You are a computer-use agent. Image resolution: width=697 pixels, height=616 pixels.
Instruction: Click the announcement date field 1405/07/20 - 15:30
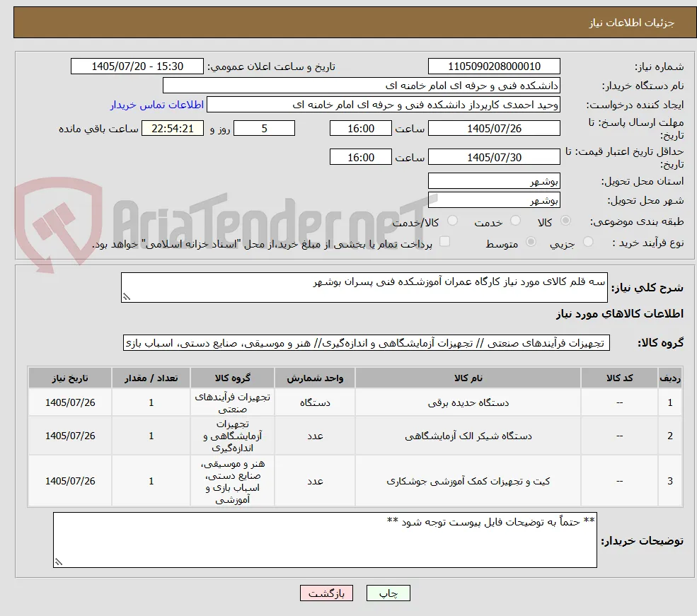click(x=137, y=66)
